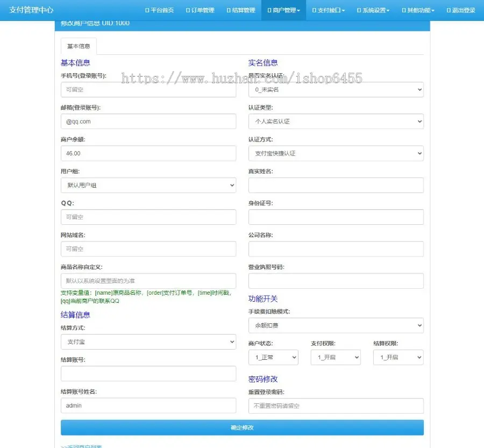Click 退出登录 to log out
The width and height of the screenshot is (484, 448).
pos(461,10)
